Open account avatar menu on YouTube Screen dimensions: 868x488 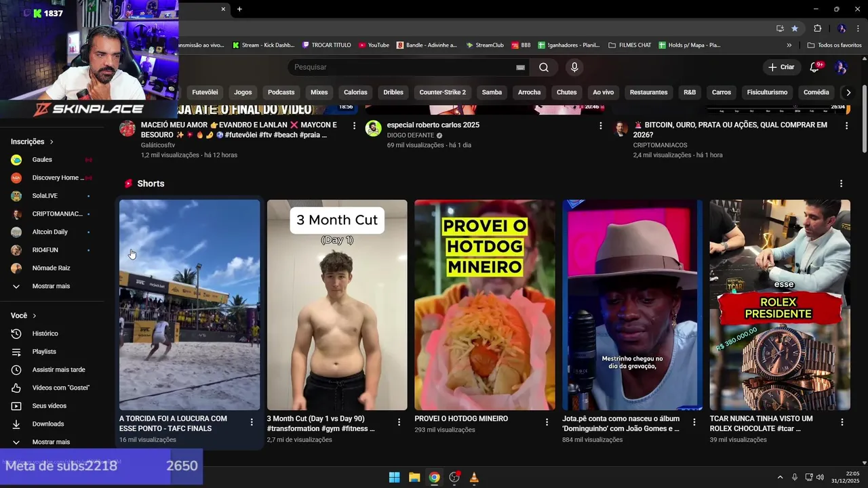841,67
